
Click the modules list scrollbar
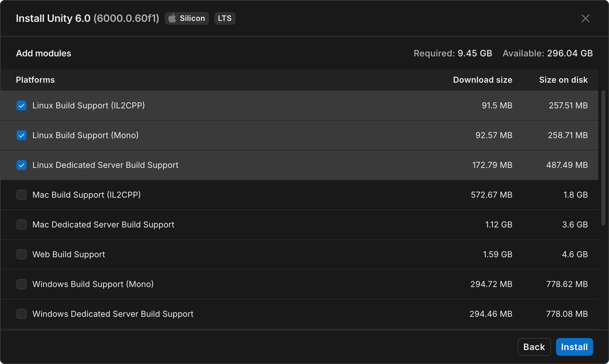point(603,158)
